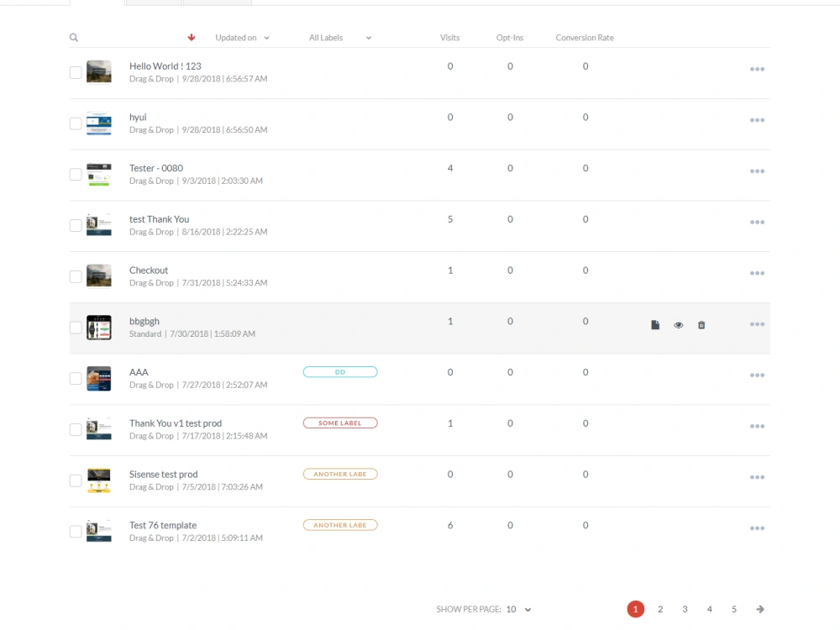
Task: Open AAA page thumbnail
Action: (99, 379)
